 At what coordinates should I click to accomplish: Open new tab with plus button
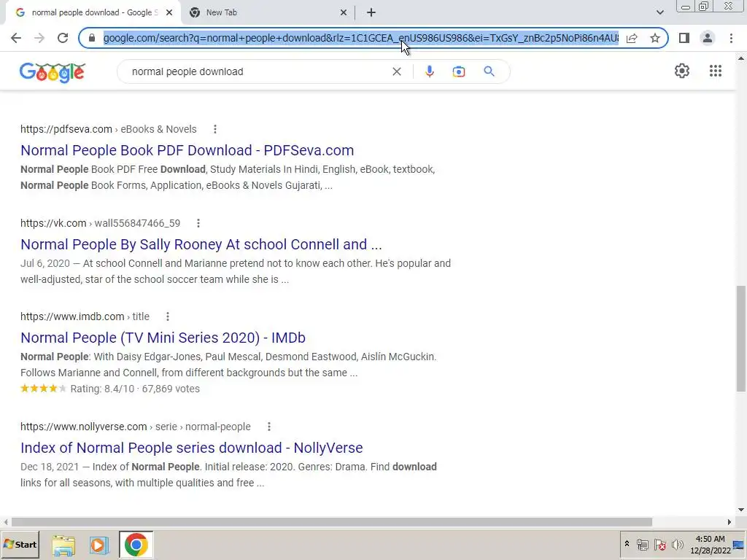371,12
